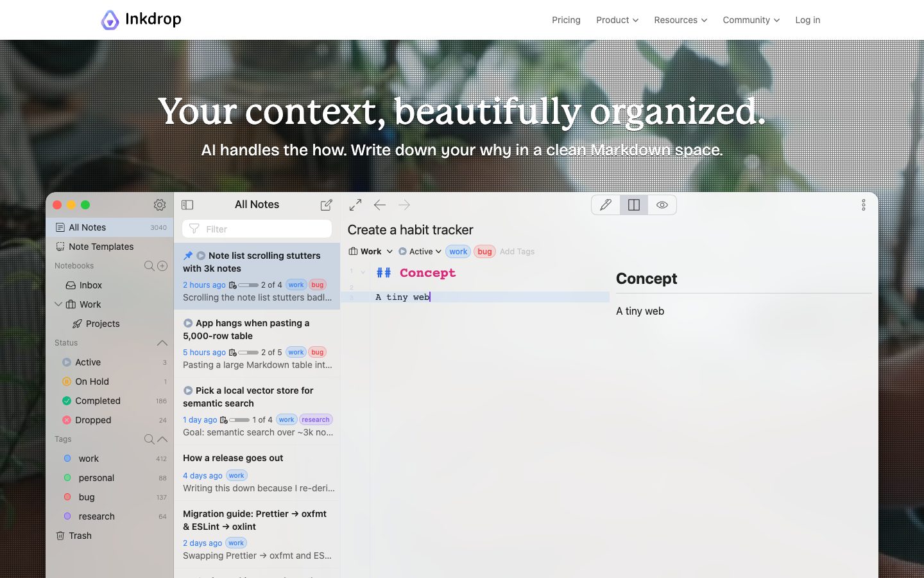Open Migration guide Prettier note
Viewport: 924px width, 578px height.
coord(257,534)
